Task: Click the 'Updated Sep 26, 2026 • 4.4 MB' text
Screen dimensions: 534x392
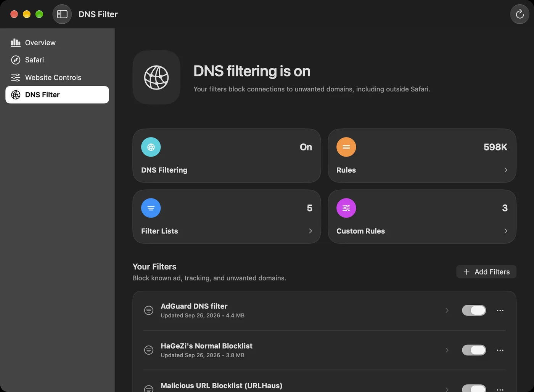Action: pos(203,315)
